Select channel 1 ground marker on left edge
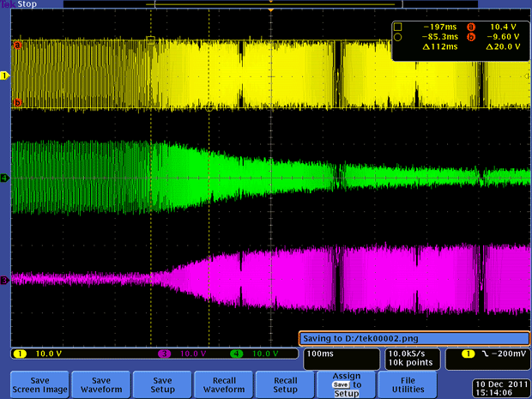This screenshot has width=532, height=399. pos(5,76)
